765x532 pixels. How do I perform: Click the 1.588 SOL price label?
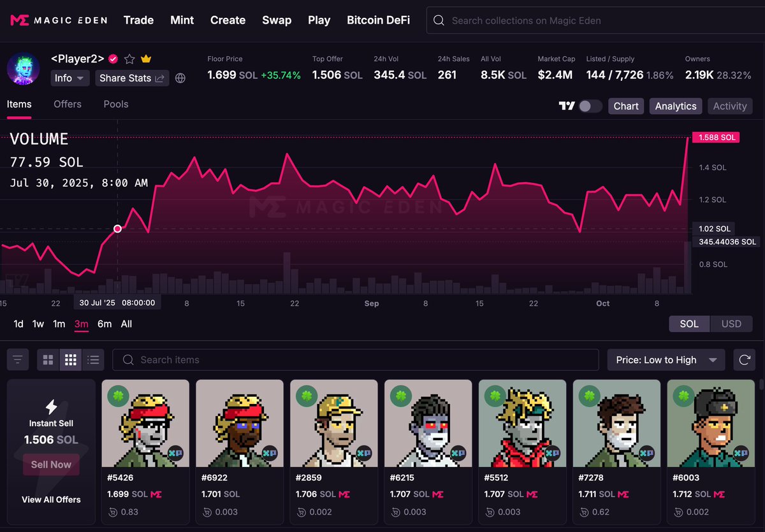[x=717, y=137]
